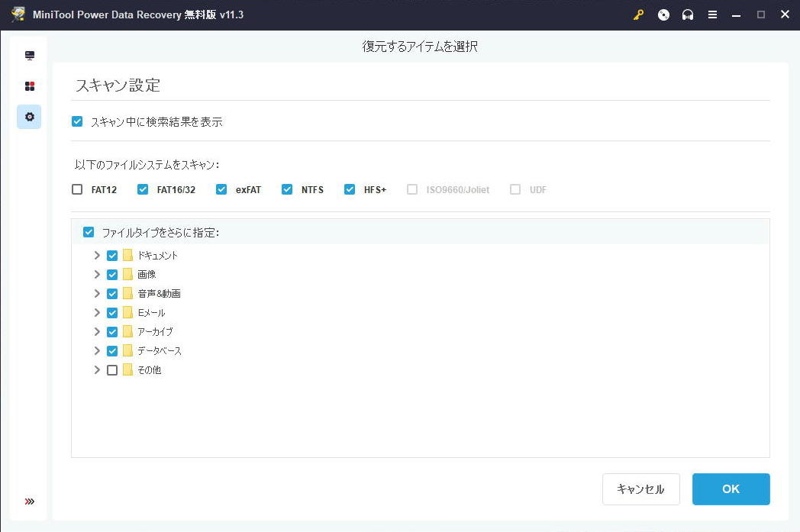Image resolution: width=800 pixels, height=532 pixels.
Task: Expand the sidebar with double-arrow chevron
Action: point(29,501)
